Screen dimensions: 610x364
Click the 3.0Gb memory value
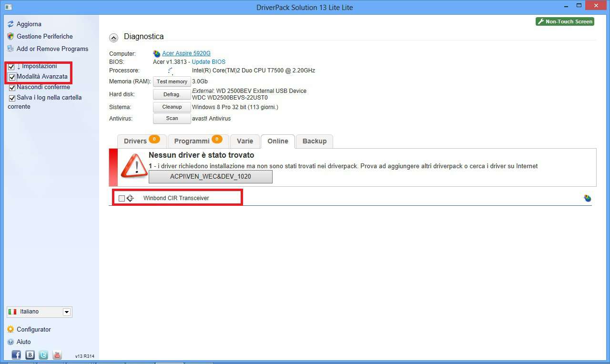200,81
